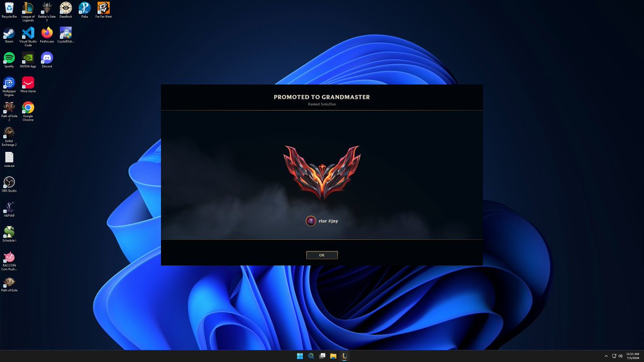Open File Explorer from the taskbar
Screen dimensions: 644x362
point(333,356)
